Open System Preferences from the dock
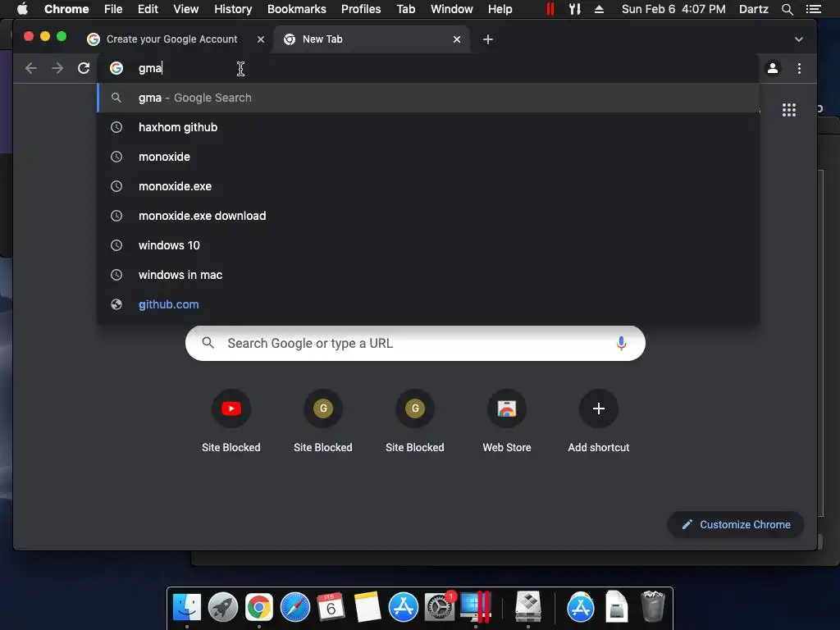The width and height of the screenshot is (840, 630). click(440, 608)
